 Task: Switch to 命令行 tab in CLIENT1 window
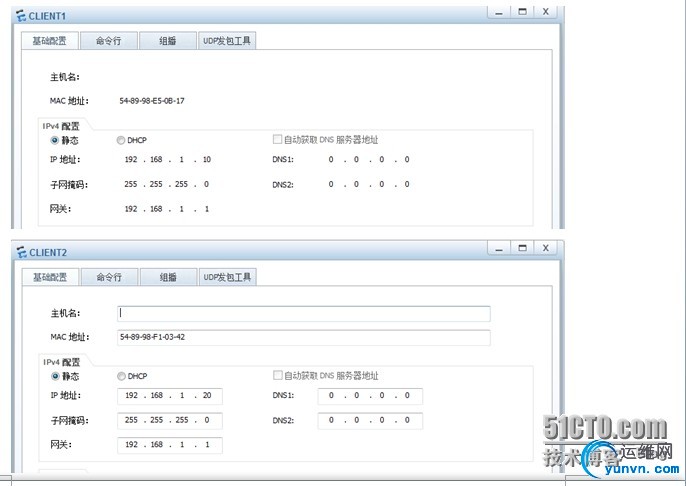(109, 41)
